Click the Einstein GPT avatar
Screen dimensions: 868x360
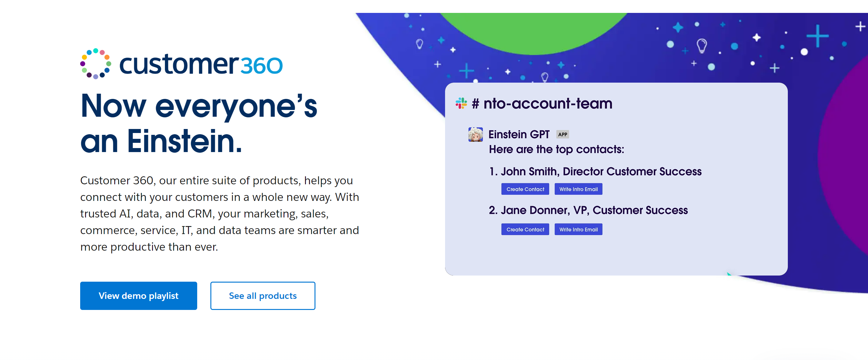click(475, 135)
